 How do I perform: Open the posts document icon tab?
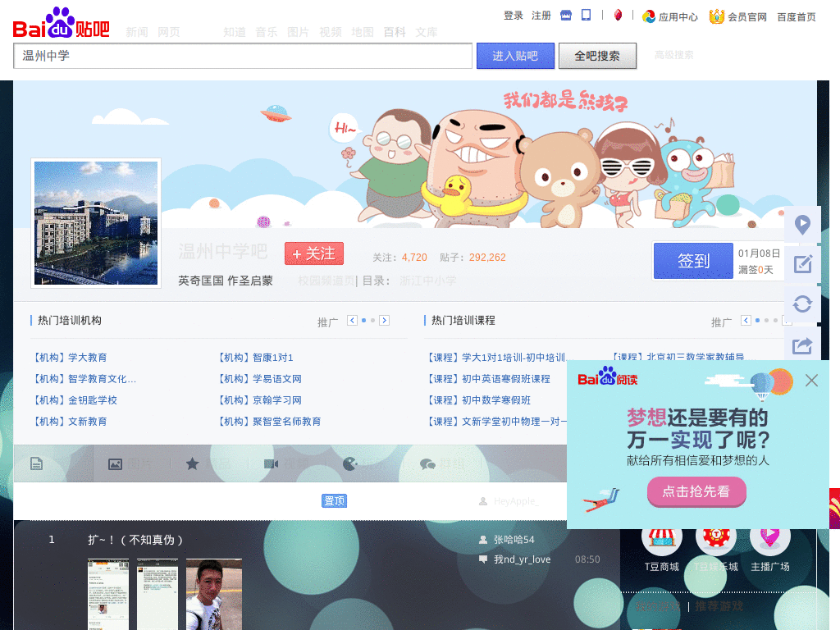(x=36, y=463)
